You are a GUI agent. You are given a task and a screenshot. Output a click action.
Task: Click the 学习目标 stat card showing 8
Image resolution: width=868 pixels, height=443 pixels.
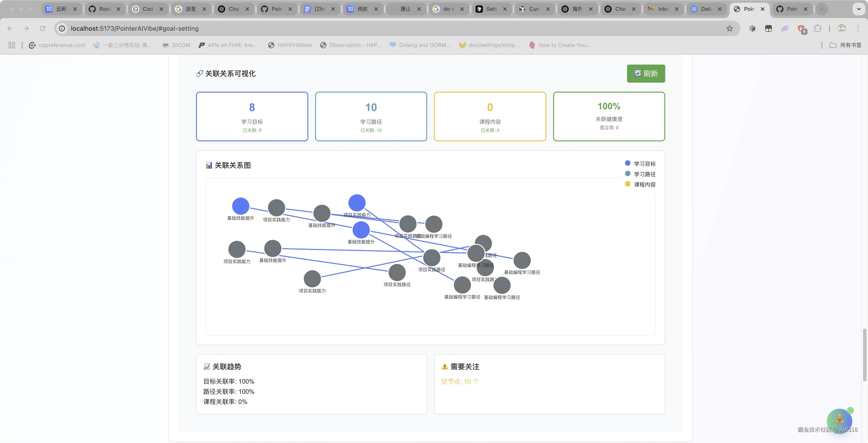click(x=252, y=117)
